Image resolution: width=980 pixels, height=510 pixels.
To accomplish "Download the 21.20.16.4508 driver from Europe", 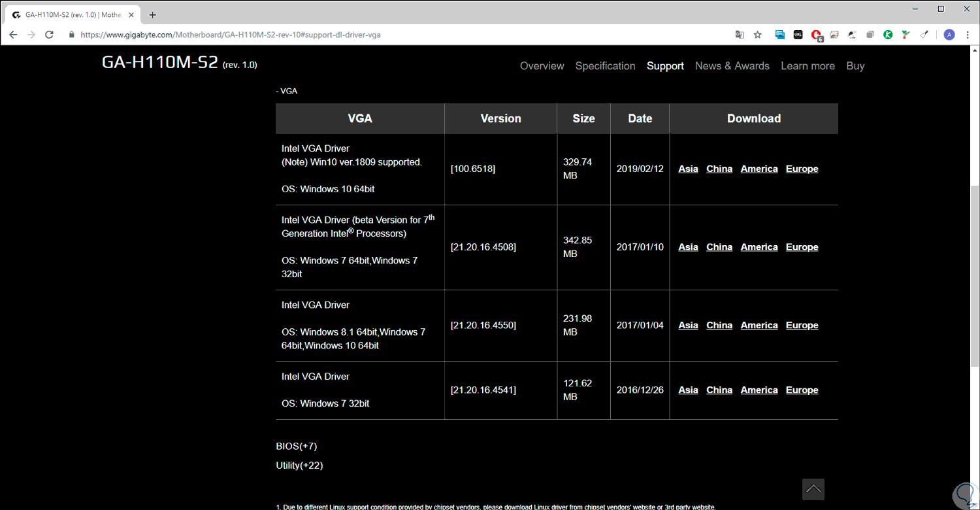I will click(802, 247).
